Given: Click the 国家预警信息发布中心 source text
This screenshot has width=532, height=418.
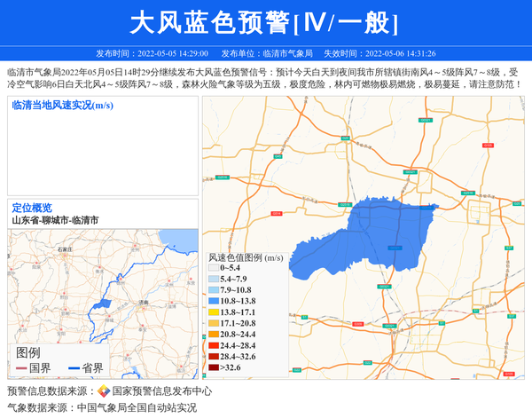Looking at the screenshot, I should pyautogui.click(x=161, y=391).
